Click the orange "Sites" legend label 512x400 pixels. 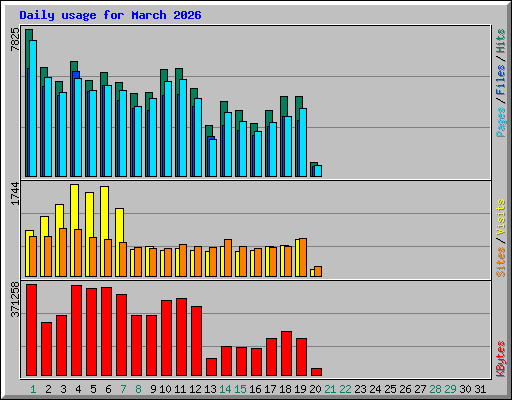pos(501,262)
